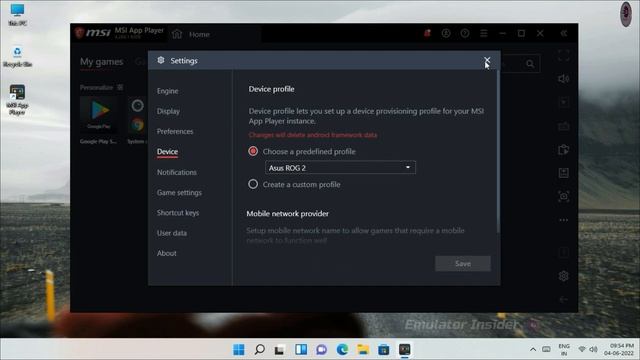Click the Save button in Settings
This screenshot has height=360, width=640.
(x=462, y=264)
